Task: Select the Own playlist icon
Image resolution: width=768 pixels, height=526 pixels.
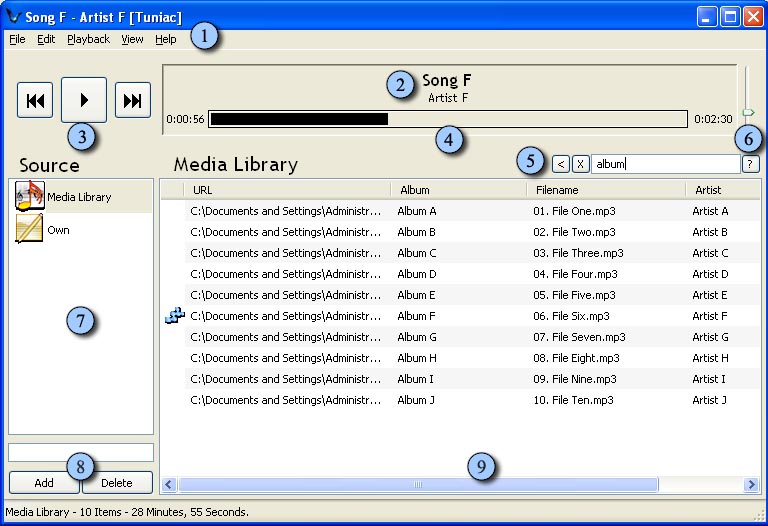Action: coord(29,230)
